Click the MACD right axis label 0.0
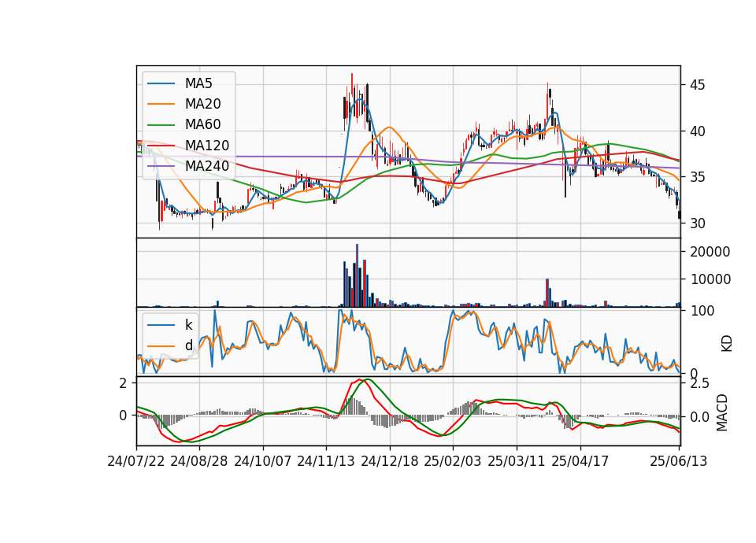This screenshot has width=756, height=543. tap(699, 417)
